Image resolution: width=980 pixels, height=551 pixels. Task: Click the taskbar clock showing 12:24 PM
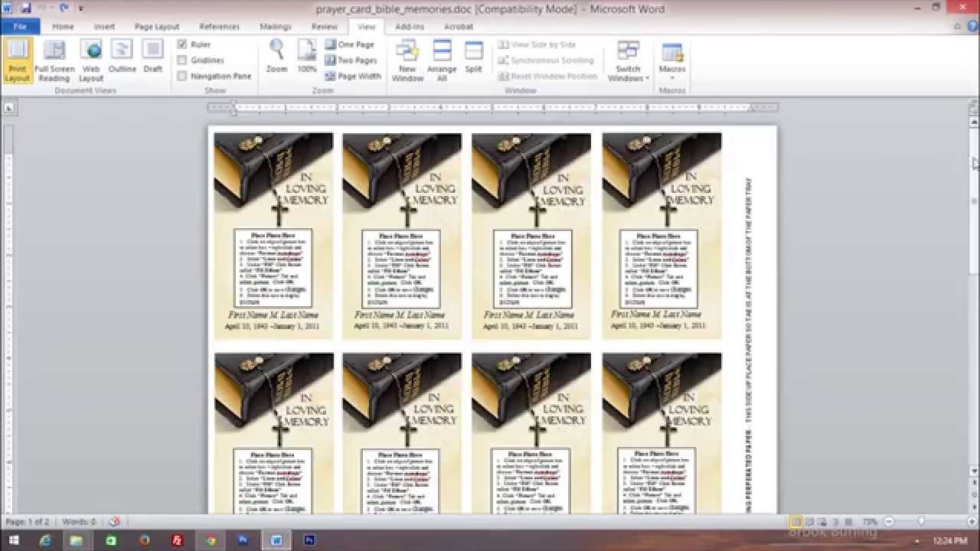point(950,540)
